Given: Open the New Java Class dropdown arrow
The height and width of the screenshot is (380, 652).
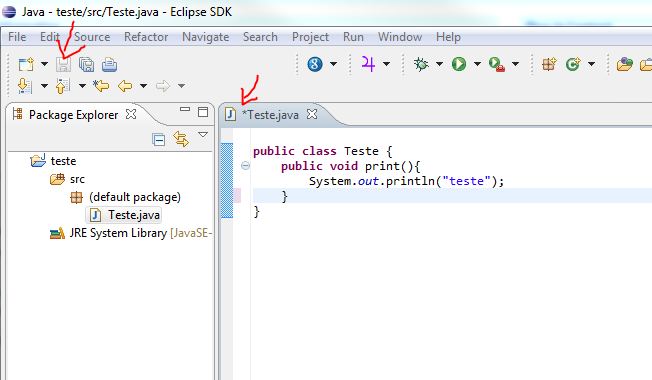Looking at the screenshot, I should [x=591, y=64].
